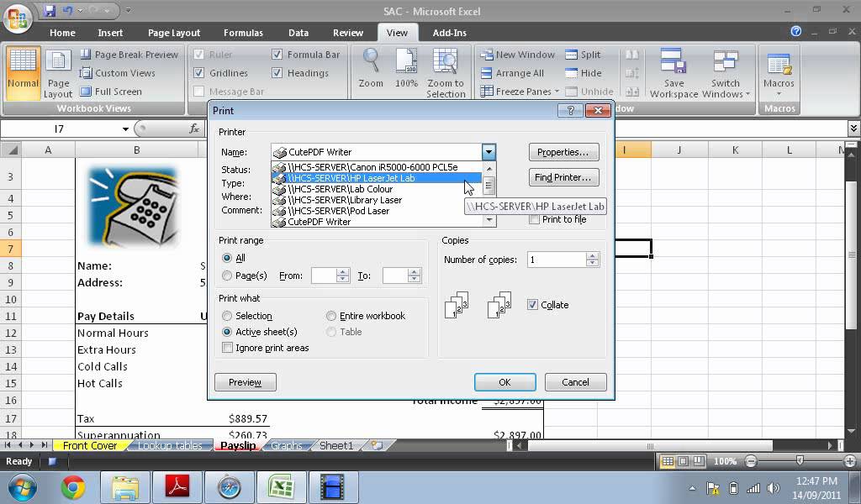861x504 pixels.
Task: Open the Zoom magnifier tool
Action: pyautogui.click(x=371, y=69)
